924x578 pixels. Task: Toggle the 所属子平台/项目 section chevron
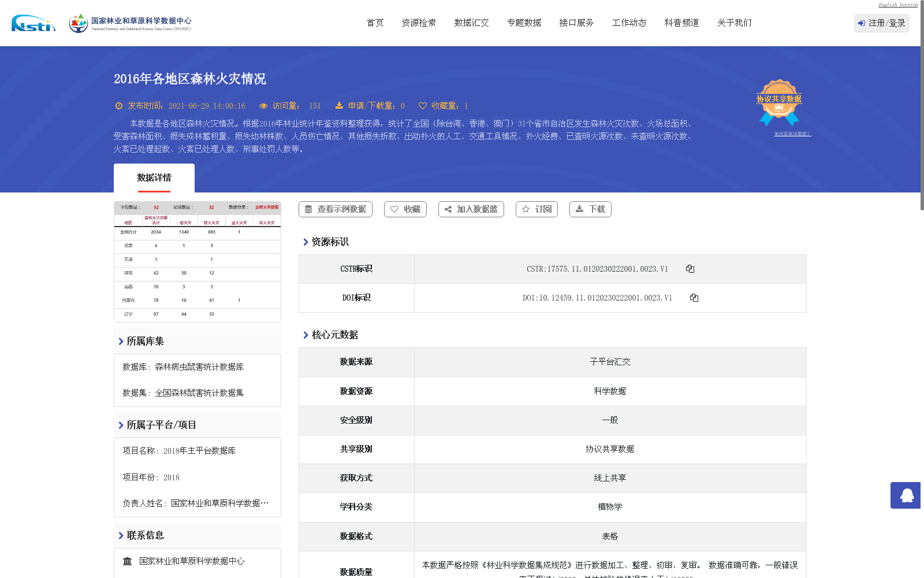(x=121, y=425)
